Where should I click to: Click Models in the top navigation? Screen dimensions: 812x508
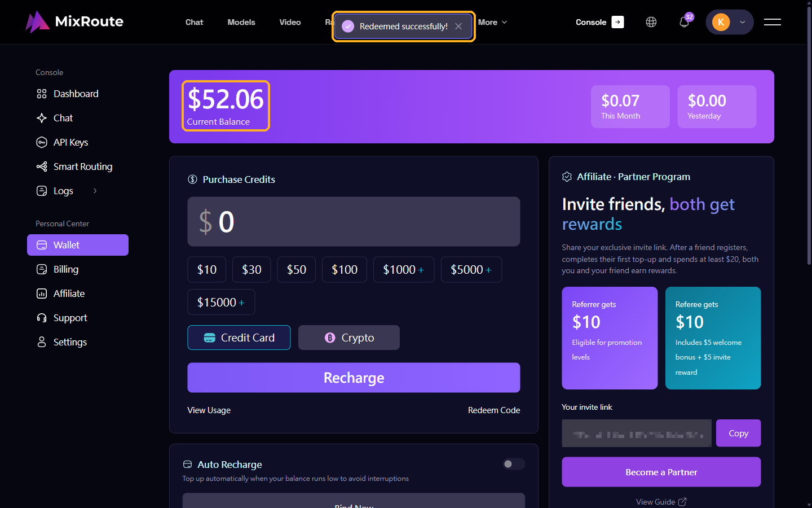pyautogui.click(x=241, y=22)
